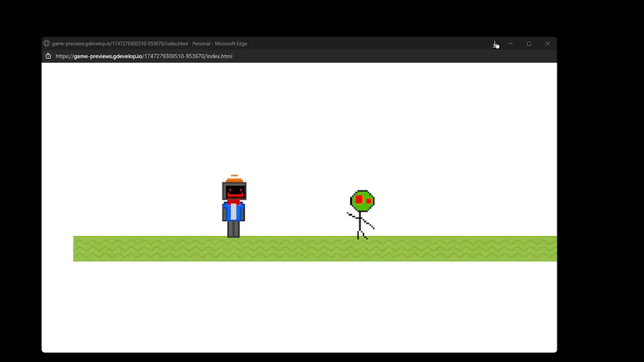Click the green grass platform
The image size is (644, 362).
(315, 249)
